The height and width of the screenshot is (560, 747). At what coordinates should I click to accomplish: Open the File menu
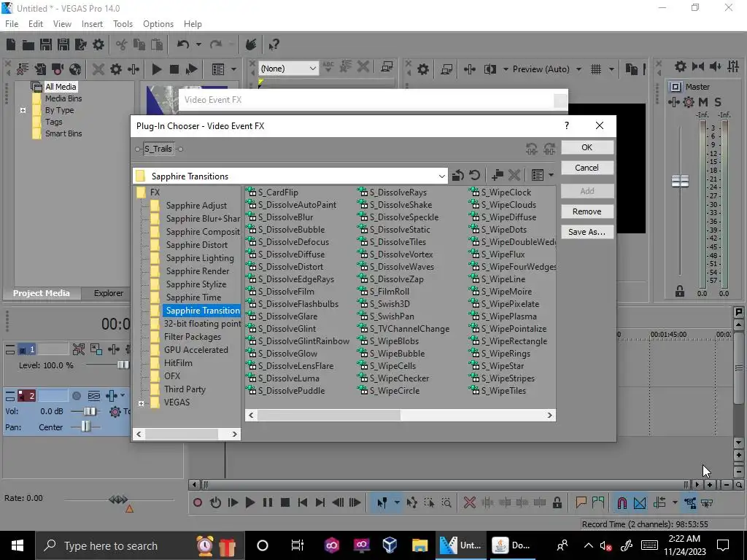12,24
